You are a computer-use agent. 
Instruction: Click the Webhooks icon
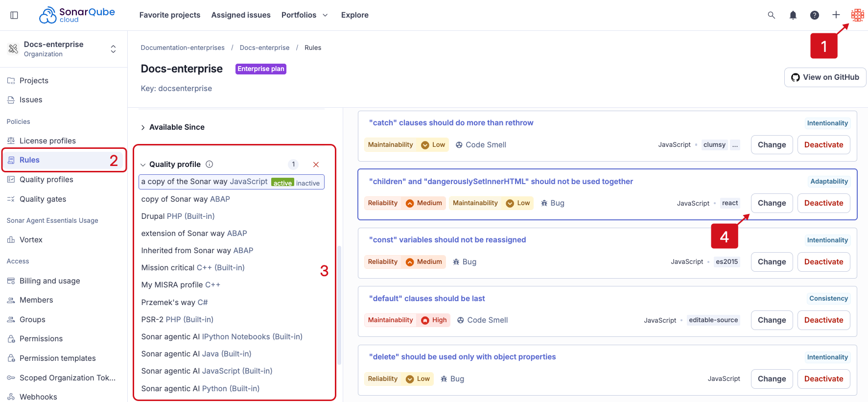(x=11, y=397)
